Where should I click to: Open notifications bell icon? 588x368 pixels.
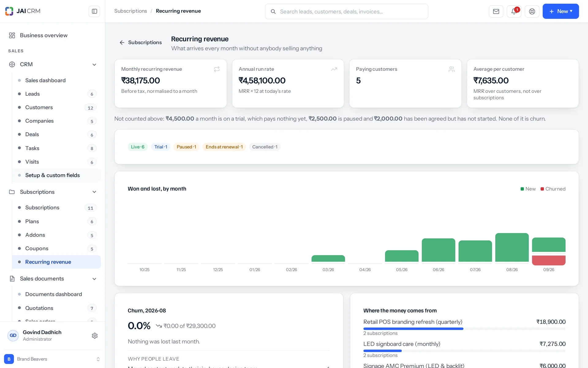coord(514,11)
